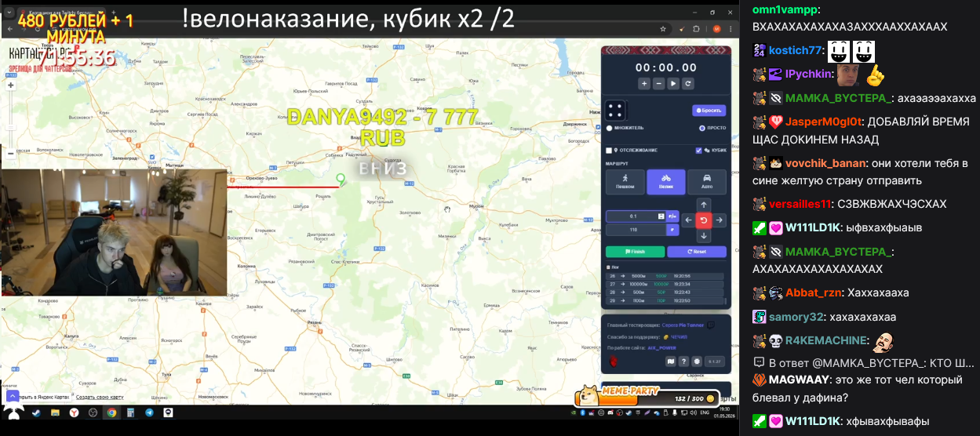Image resolution: width=980 pixels, height=436 pixels.
Task: Click the red heart icon in footer panel
Action: pyautogui.click(x=614, y=362)
